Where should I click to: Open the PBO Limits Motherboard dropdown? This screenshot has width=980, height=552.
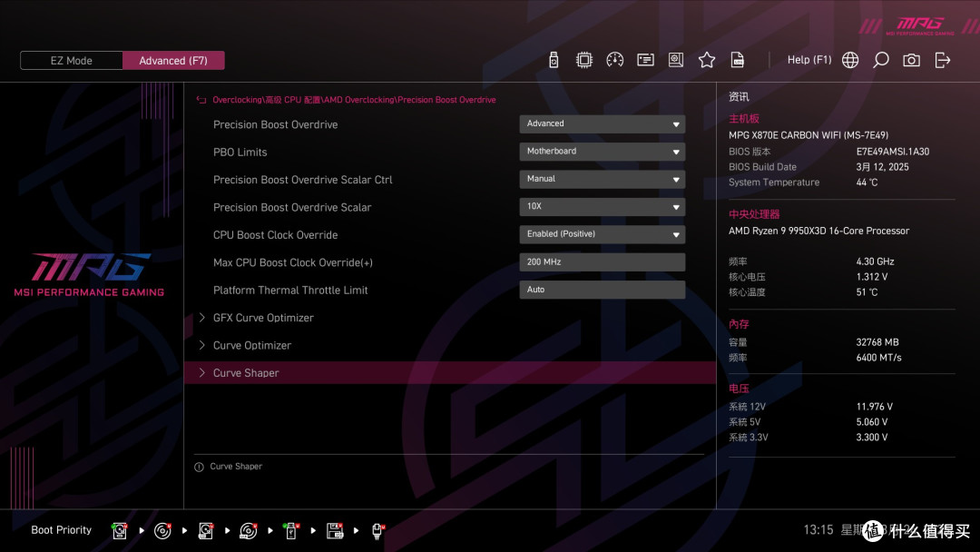602,152
